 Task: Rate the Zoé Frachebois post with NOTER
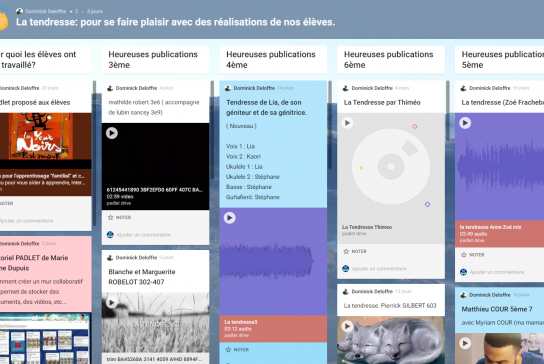click(x=473, y=255)
